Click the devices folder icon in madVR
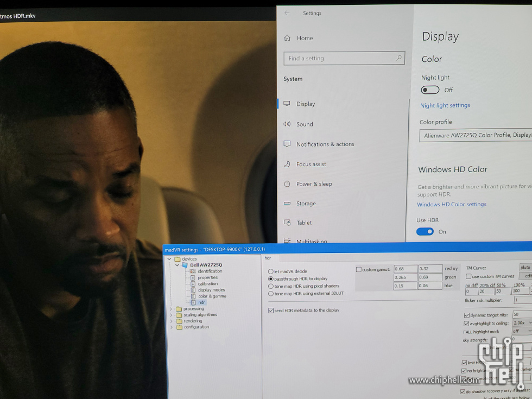This screenshot has width=532, height=399. click(177, 259)
